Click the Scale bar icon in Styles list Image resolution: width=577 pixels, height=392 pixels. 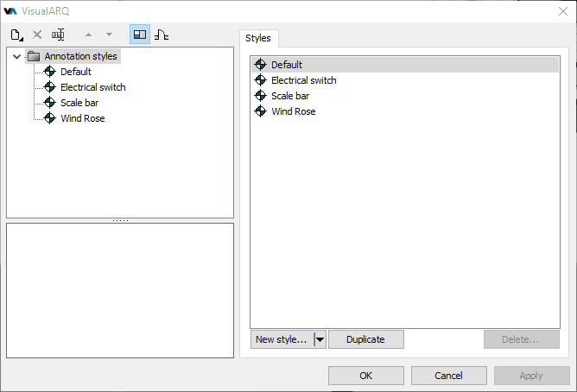point(261,96)
